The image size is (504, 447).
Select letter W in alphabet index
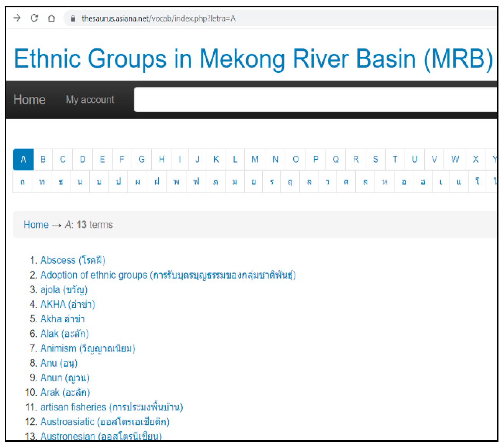pyautogui.click(x=455, y=159)
